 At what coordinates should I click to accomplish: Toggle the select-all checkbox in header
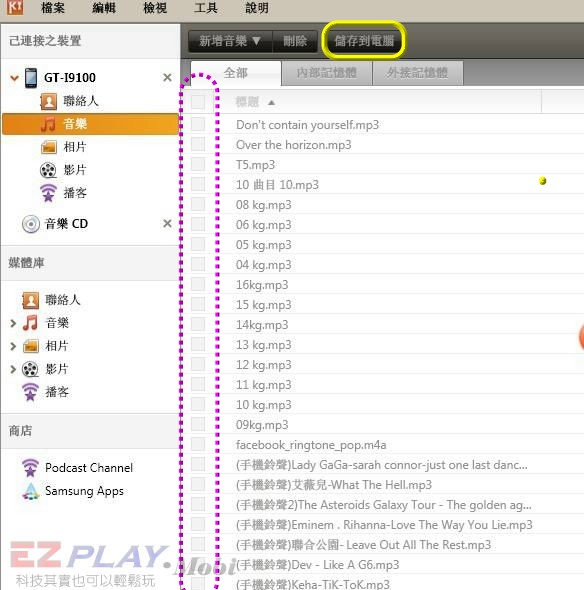coord(198,102)
